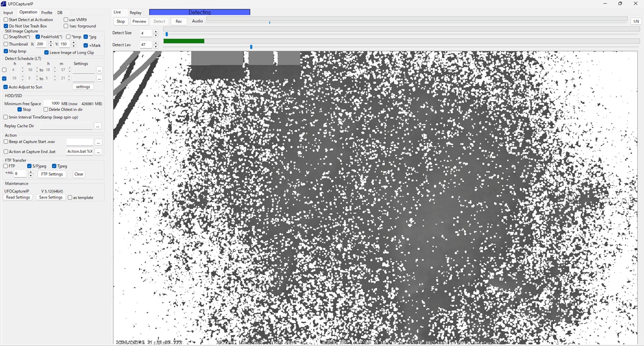Tick the as template checkbox

coord(70,198)
